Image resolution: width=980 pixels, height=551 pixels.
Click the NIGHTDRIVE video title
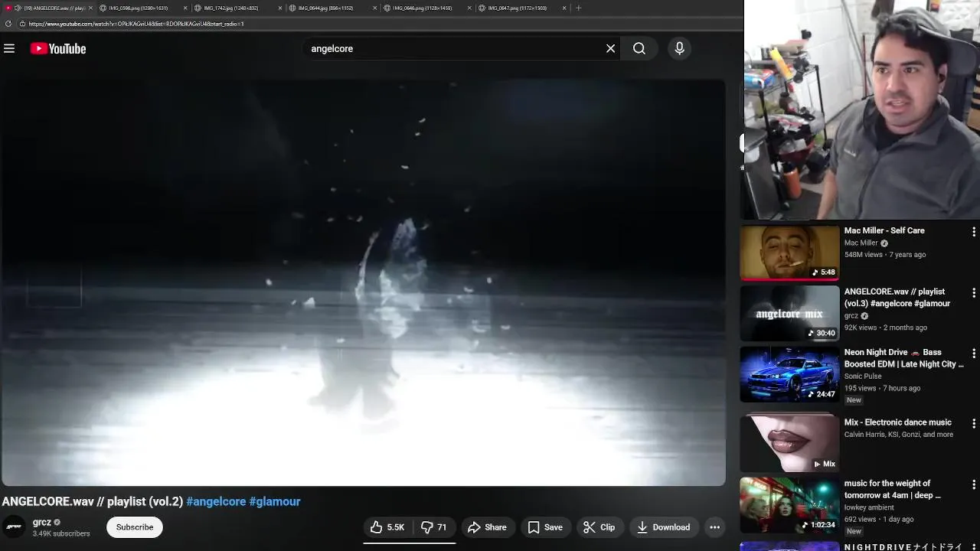[x=903, y=547]
